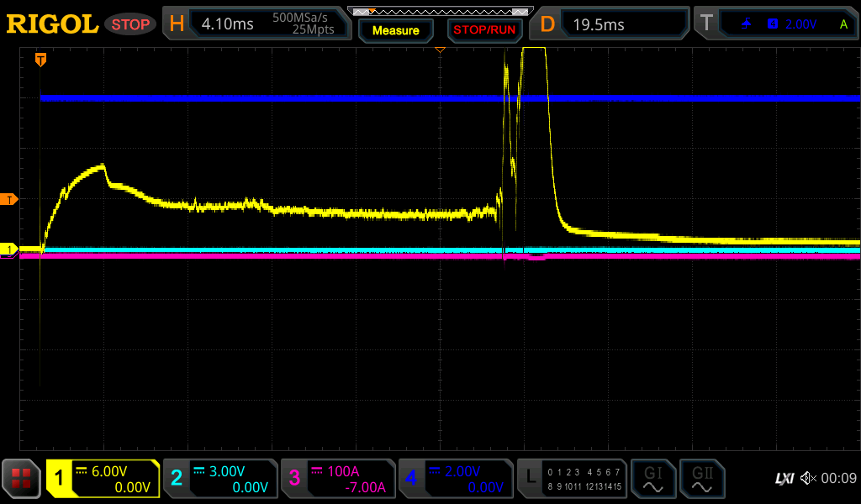Open the GII signal generator icon

(x=701, y=479)
